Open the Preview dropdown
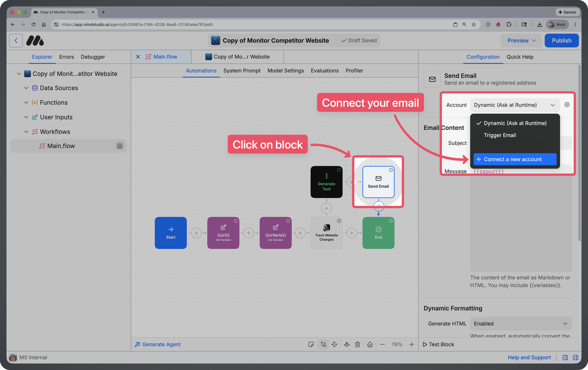The height and width of the screenshot is (370, 588). tap(521, 40)
